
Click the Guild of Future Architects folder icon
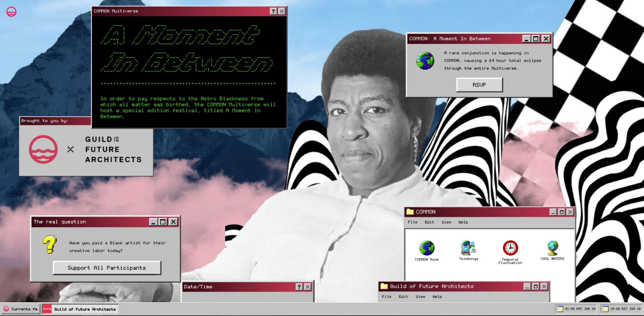384,286
